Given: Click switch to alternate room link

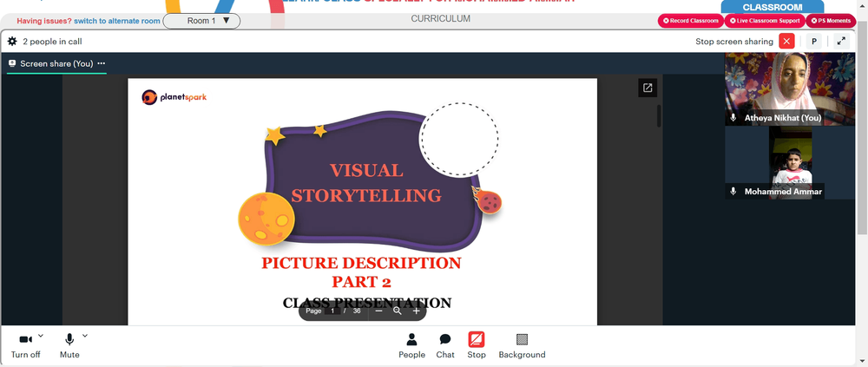Looking at the screenshot, I should [117, 21].
